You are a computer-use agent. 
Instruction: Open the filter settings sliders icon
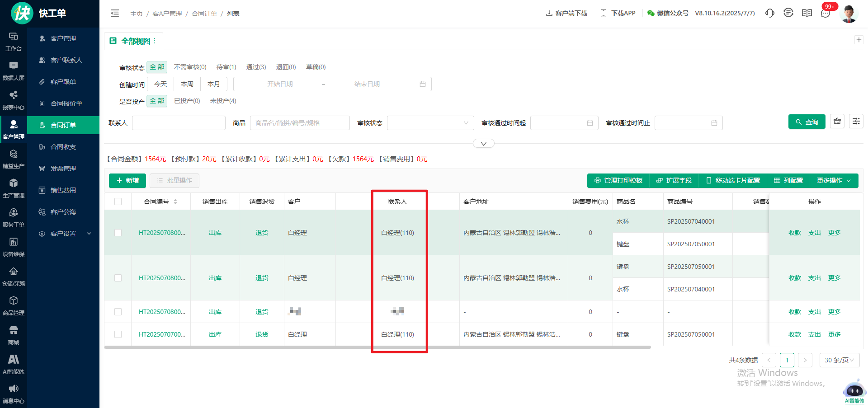(x=856, y=122)
